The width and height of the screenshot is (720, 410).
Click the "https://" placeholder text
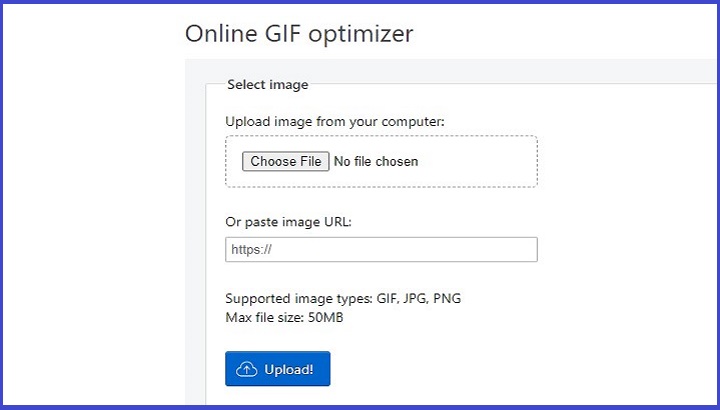tap(251, 250)
